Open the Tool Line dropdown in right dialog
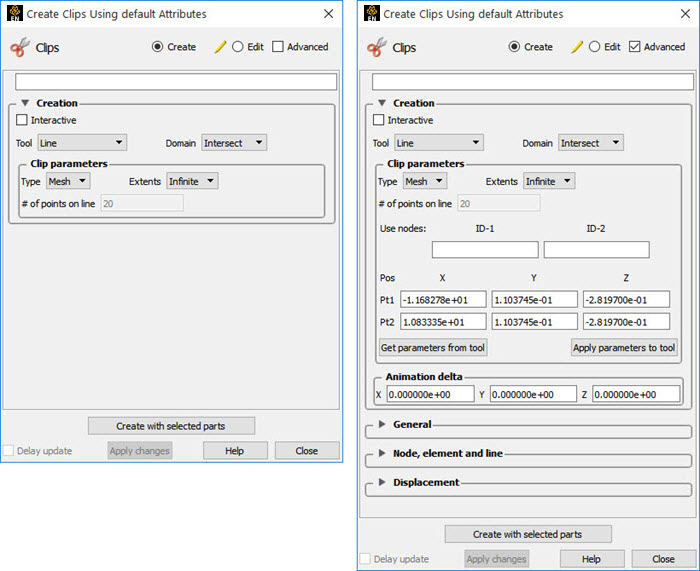 (439, 143)
